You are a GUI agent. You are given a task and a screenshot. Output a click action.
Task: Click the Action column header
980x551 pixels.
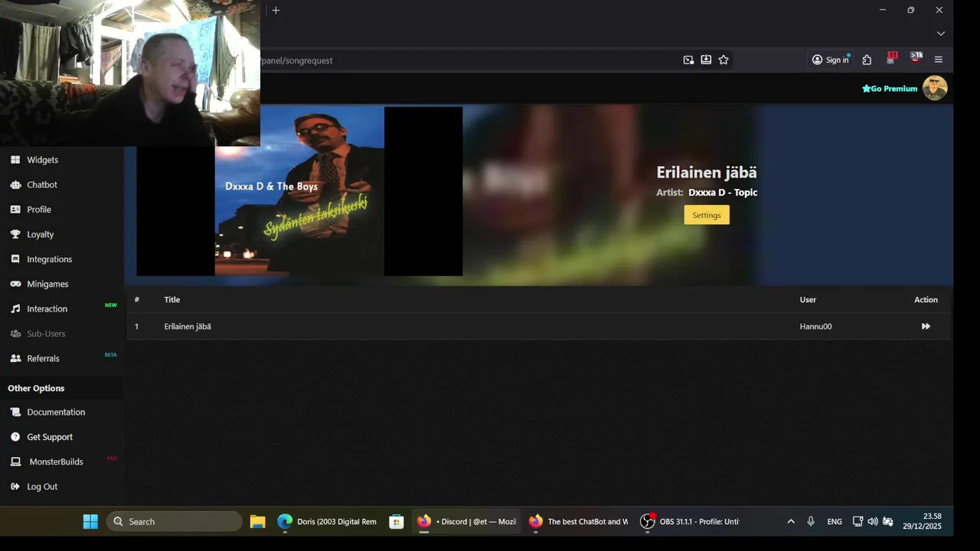coord(926,299)
